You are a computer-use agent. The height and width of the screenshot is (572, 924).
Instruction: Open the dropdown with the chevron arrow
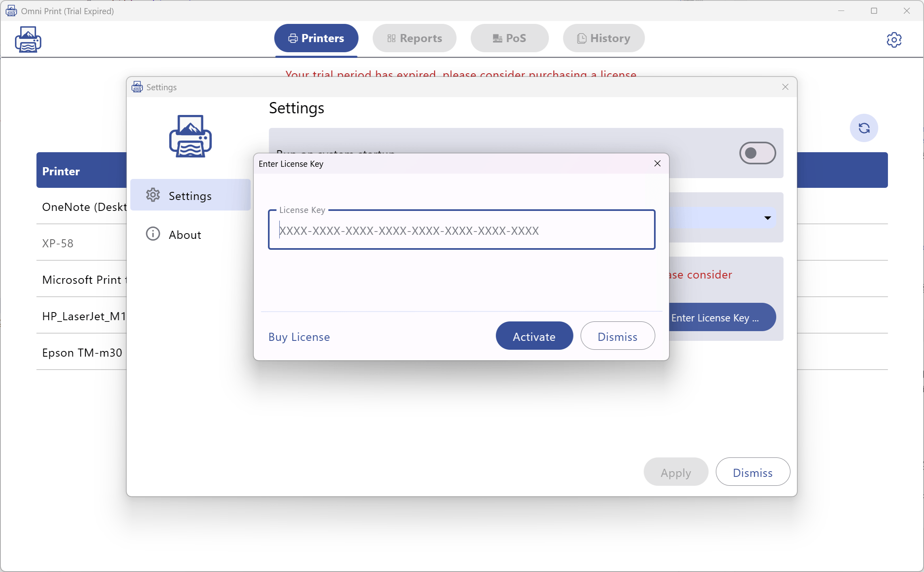point(767,218)
